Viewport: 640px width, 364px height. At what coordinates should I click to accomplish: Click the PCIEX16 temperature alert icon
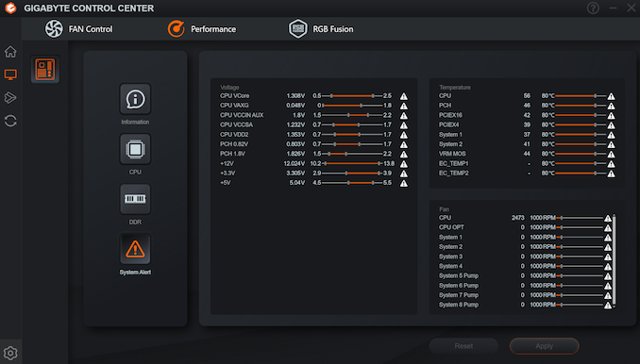611,115
